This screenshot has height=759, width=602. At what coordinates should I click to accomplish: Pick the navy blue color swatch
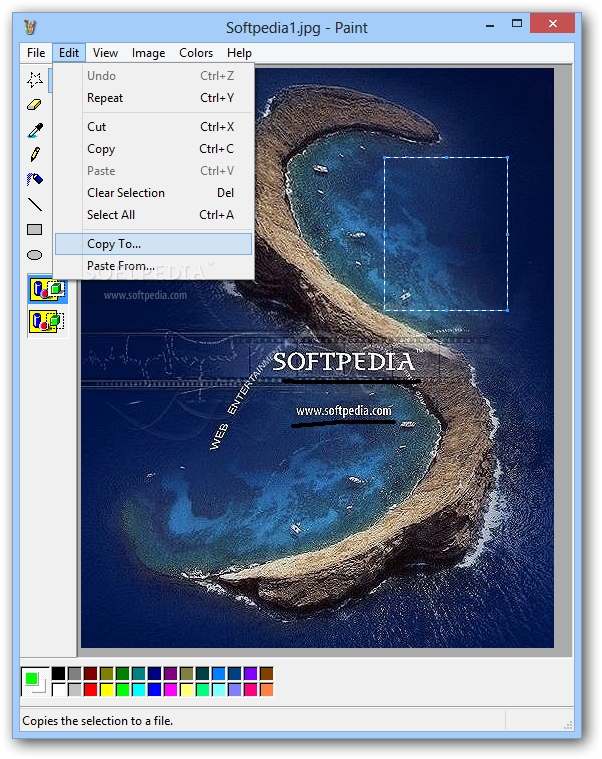pyautogui.click(x=154, y=673)
